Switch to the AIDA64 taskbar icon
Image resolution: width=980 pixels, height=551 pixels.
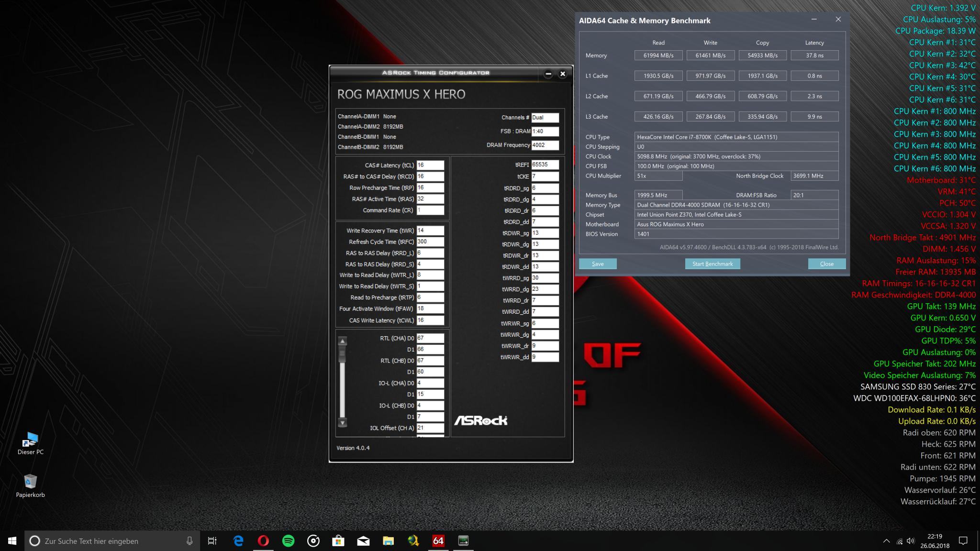coord(438,541)
